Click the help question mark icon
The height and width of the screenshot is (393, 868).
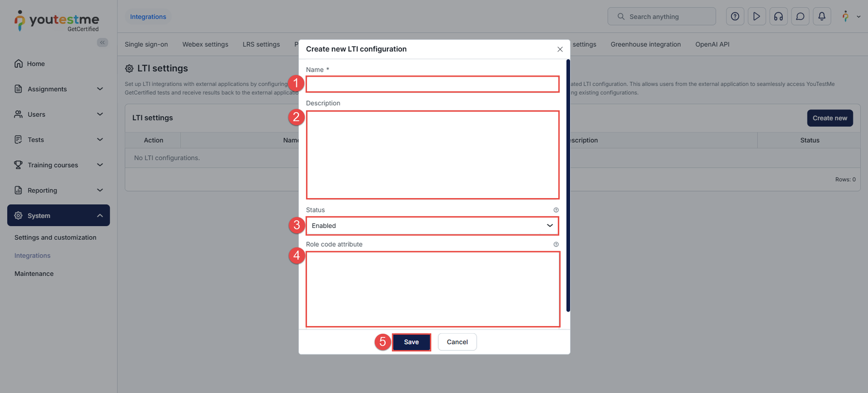click(735, 16)
